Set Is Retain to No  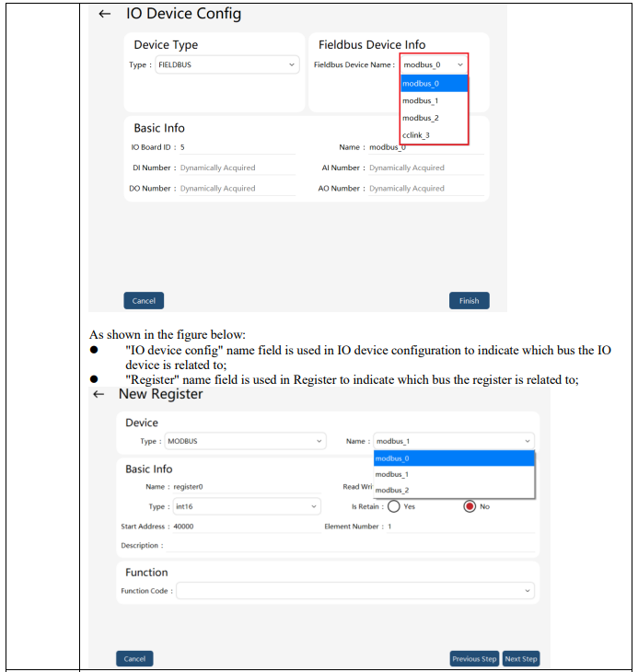pyautogui.click(x=470, y=506)
